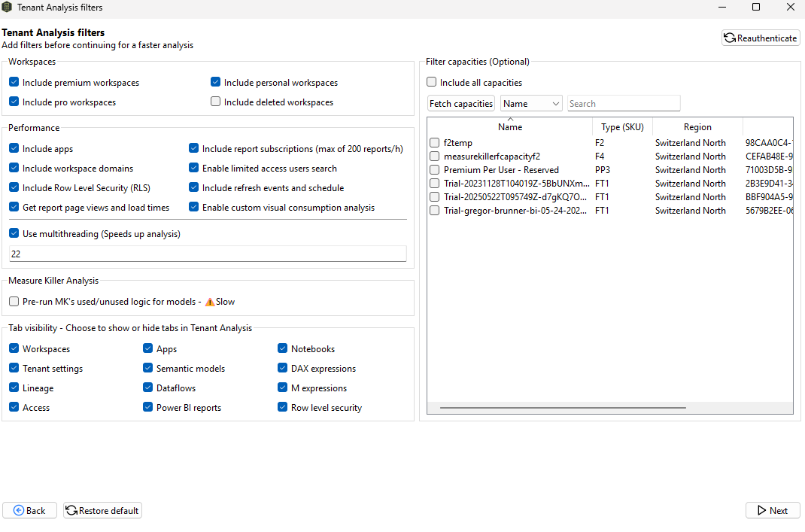Viewport: 805px width, 532px height.
Task: Toggle Include Row Level Security (RLS)
Action: 14,187
